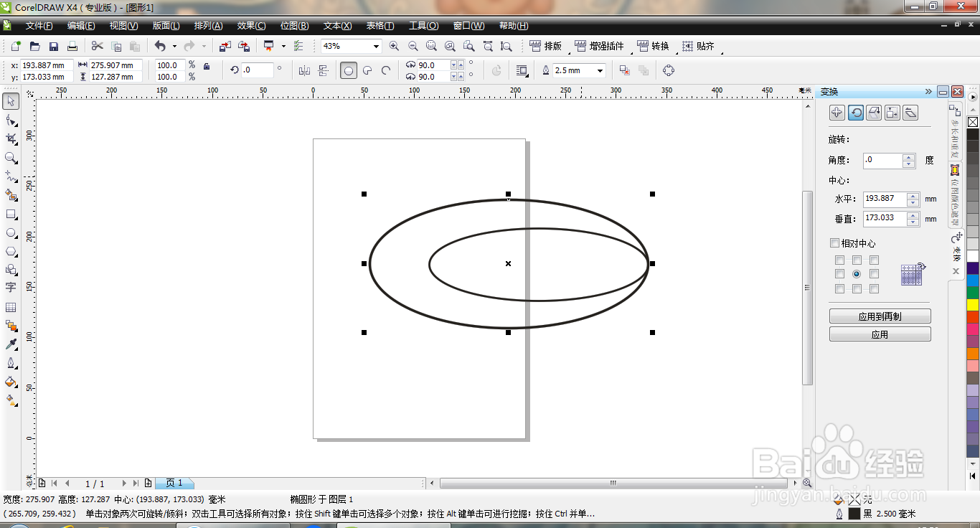Expand the undo history dropdown arrow

point(174,47)
